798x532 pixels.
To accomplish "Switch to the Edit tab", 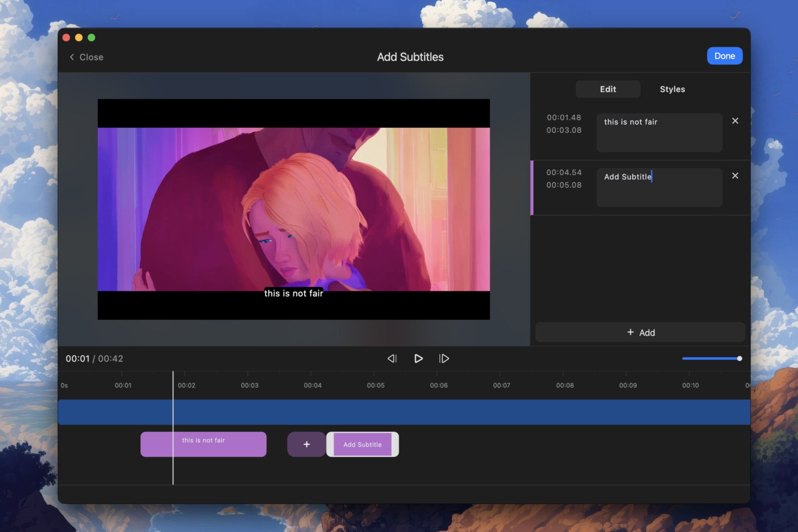I will click(608, 89).
